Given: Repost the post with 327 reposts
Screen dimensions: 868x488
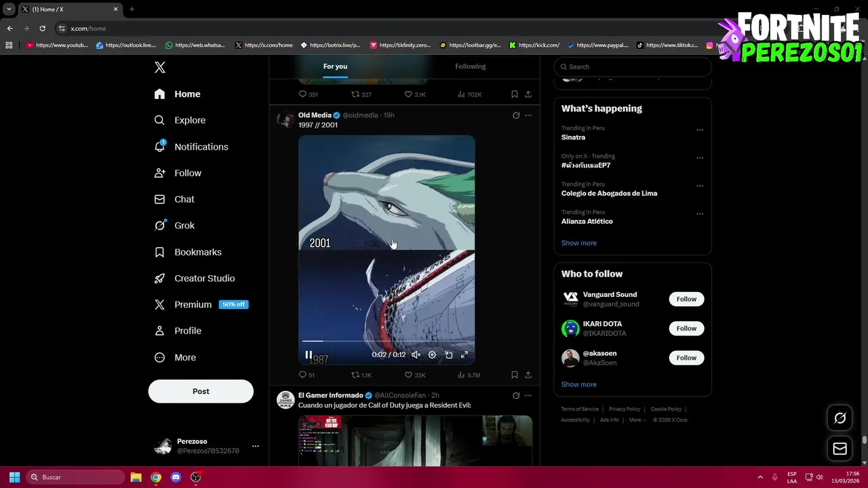Looking at the screenshot, I should (x=361, y=94).
